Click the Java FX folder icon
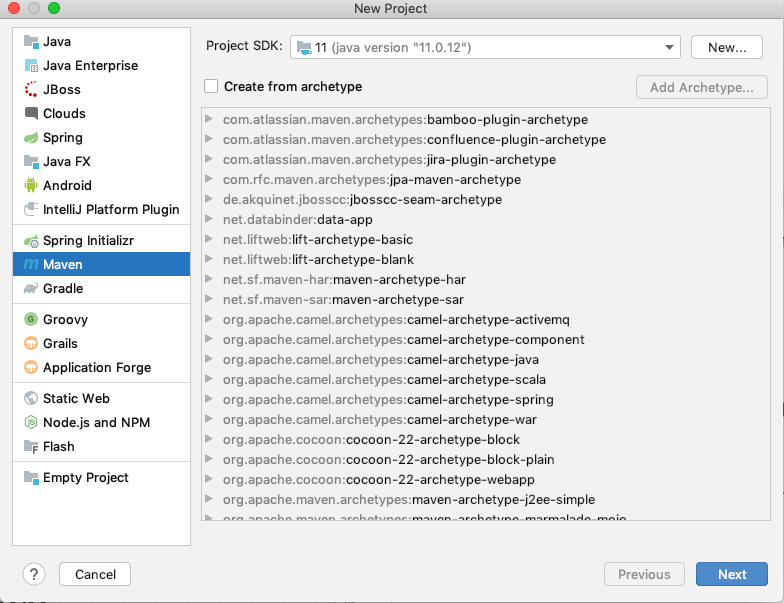The height and width of the screenshot is (603, 784). 31,162
